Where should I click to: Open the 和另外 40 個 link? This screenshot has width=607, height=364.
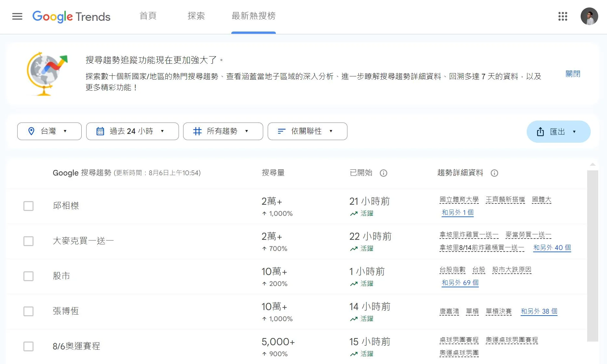click(x=552, y=248)
